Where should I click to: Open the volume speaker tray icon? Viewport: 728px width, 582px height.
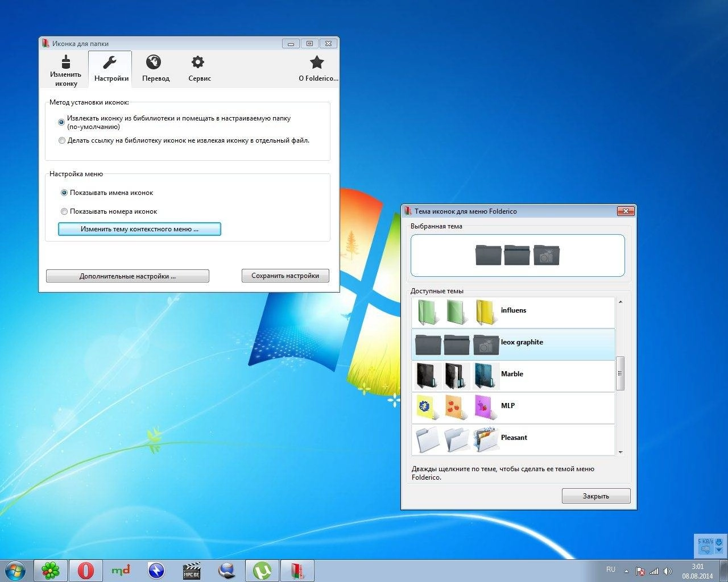[x=668, y=571]
